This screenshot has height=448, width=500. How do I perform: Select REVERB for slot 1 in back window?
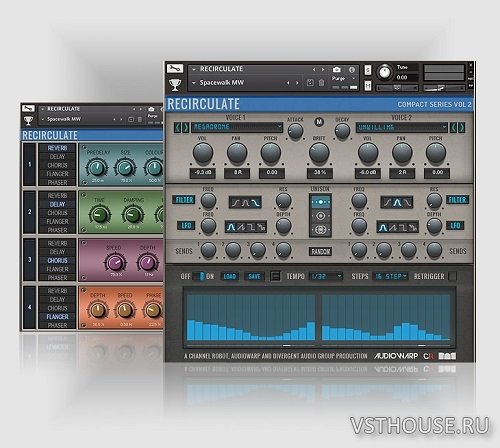(x=57, y=148)
